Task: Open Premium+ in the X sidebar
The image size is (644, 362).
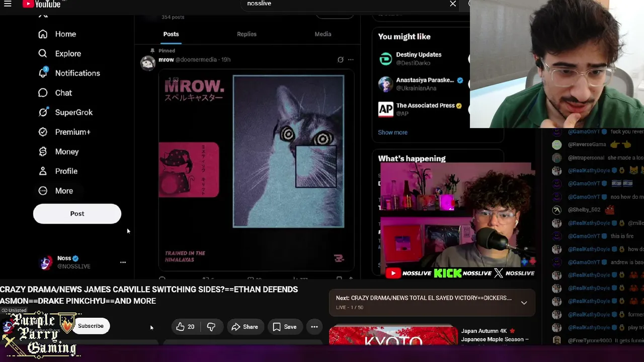Action: 64,132
